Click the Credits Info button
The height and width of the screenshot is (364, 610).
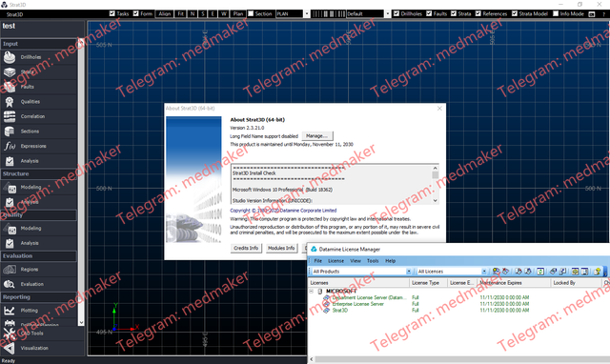pyautogui.click(x=246, y=248)
